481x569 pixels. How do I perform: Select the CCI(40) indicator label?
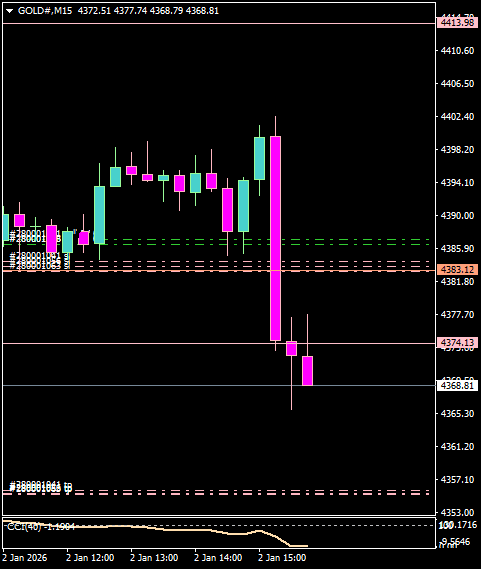click(41, 527)
